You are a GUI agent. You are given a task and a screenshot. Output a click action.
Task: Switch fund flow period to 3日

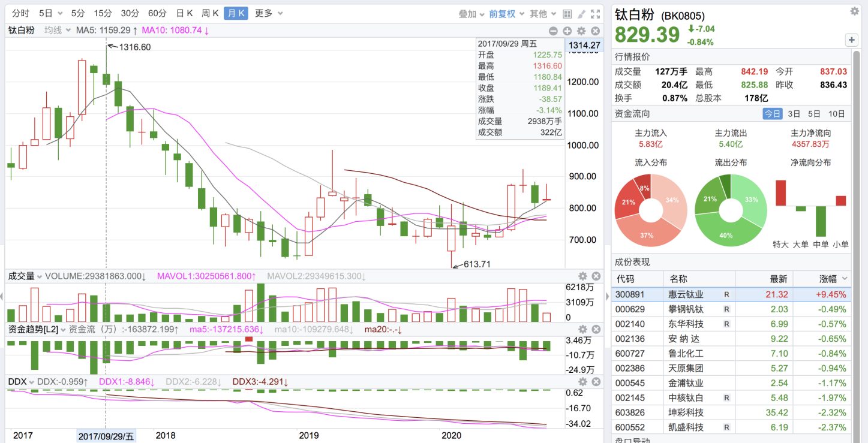point(794,114)
